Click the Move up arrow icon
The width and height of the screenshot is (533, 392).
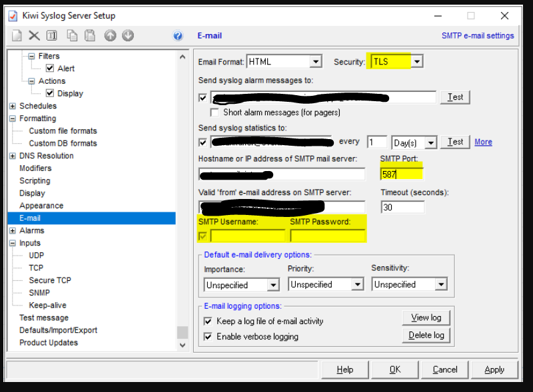click(x=110, y=36)
